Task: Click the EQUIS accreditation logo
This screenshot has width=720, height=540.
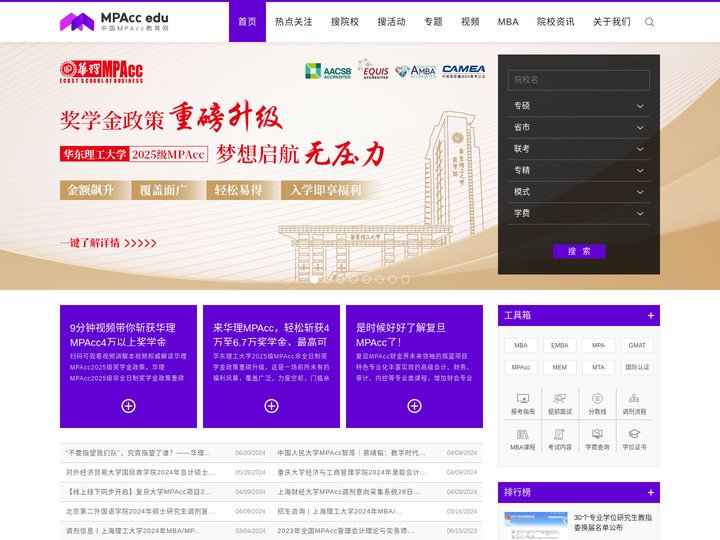Action: 374,69
